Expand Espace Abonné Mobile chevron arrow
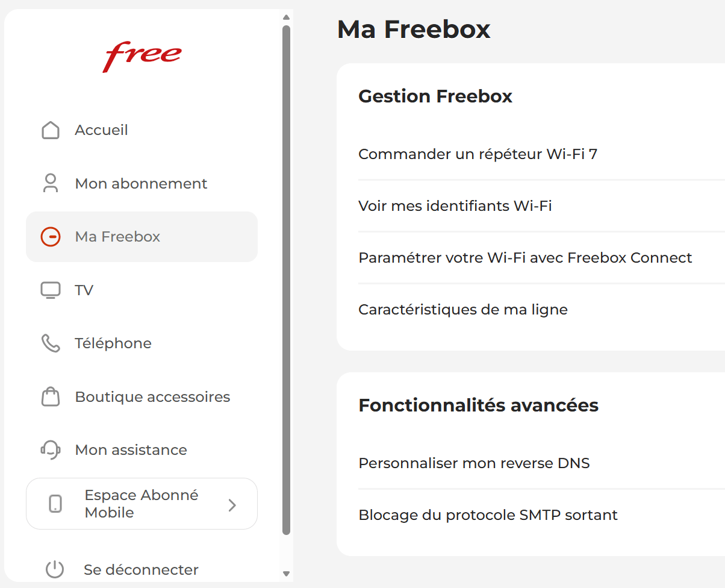The width and height of the screenshot is (725, 588). (232, 505)
